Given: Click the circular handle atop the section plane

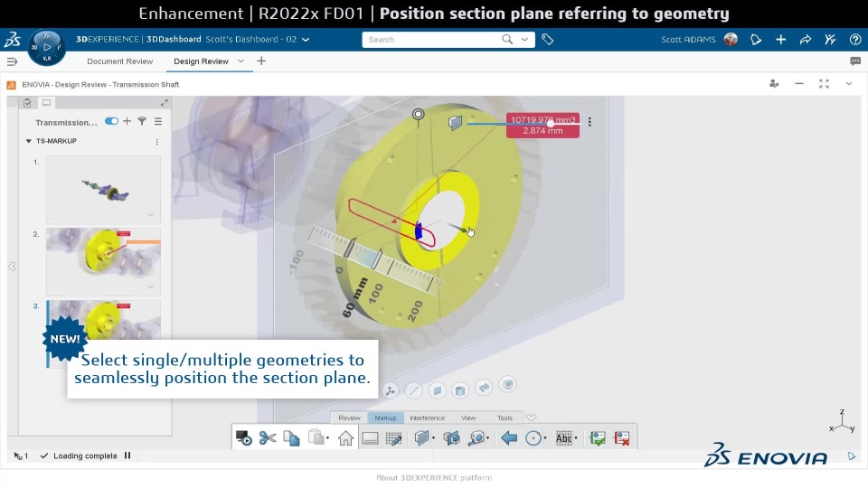Looking at the screenshot, I should [419, 114].
